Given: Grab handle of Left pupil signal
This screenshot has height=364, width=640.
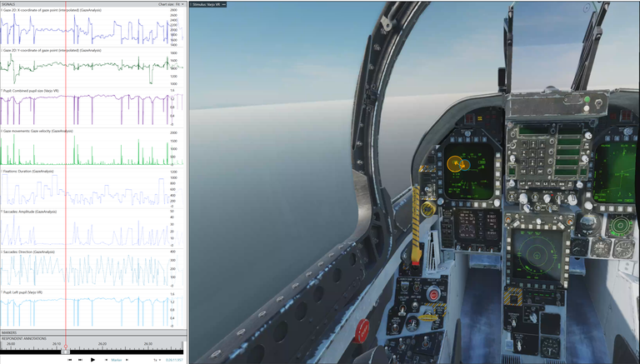Looking at the screenshot, I should click(1, 292).
